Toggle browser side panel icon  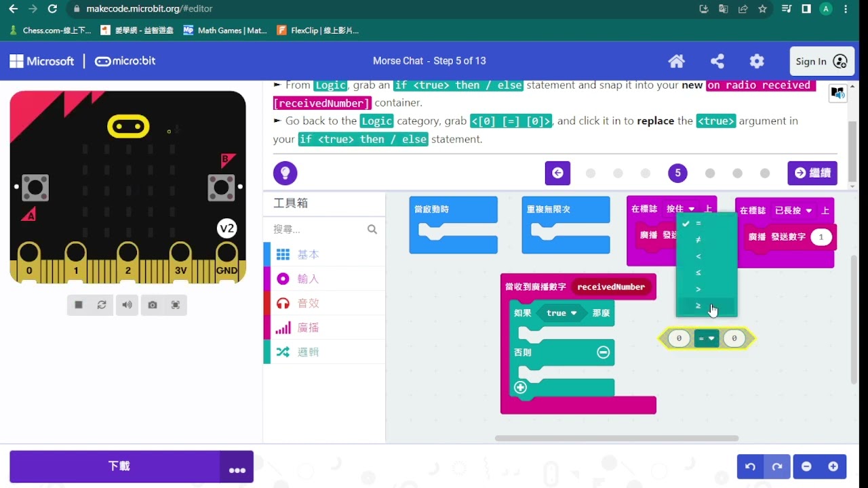pyautogui.click(x=806, y=9)
